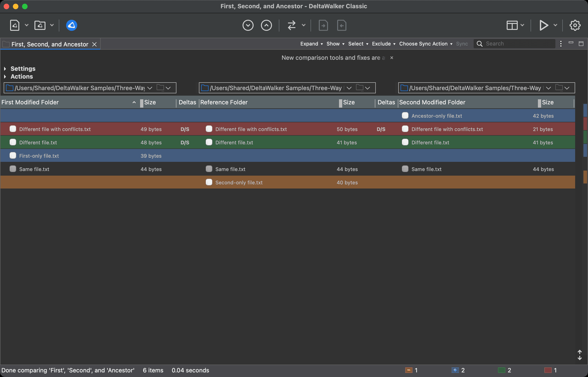This screenshot has height=377, width=588.
Task: Click the minimize panel icon
Action: 571,43
